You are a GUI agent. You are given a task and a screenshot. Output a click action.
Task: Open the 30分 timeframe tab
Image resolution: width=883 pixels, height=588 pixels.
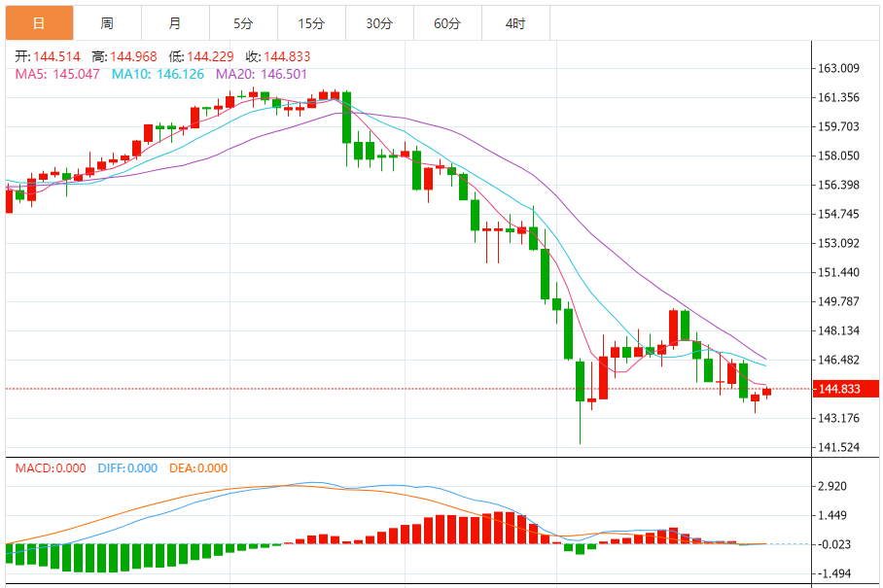coord(379,23)
